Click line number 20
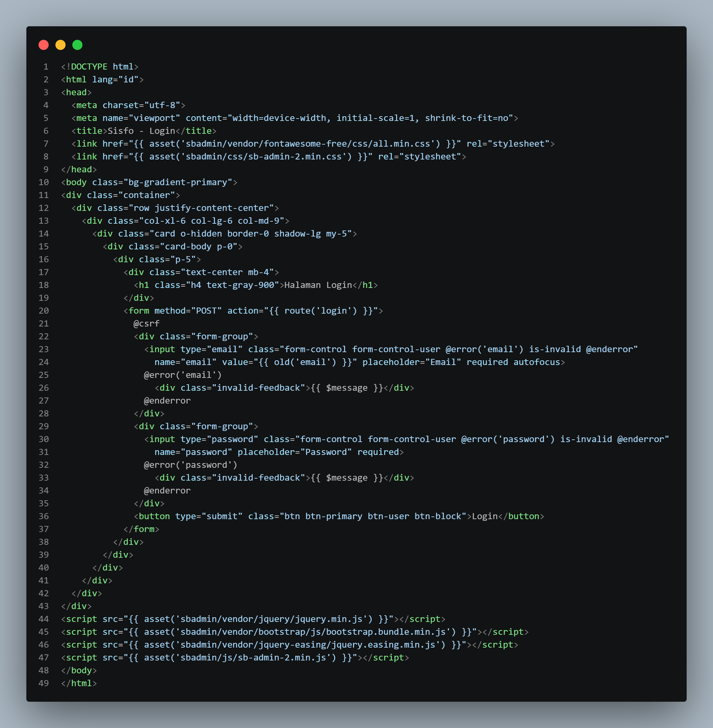Viewport: 713px width, 728px height. 44,311
